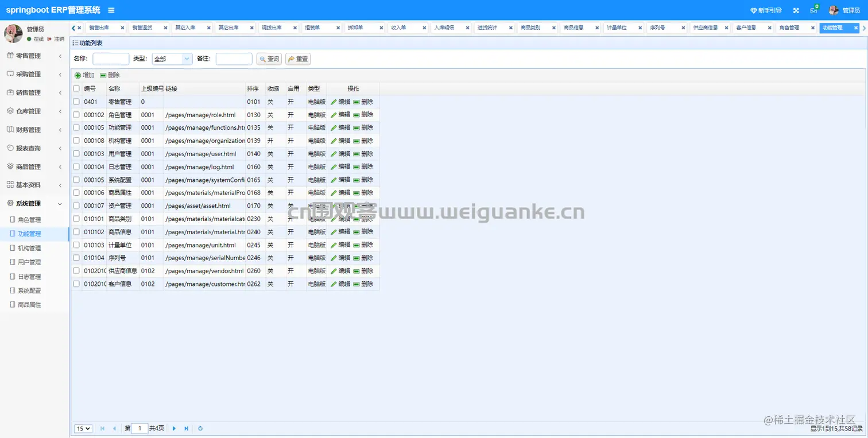The height and width of the screenshot is (438, 868).
Task: Delete the 日志管理 row in table
Action: 363,167
